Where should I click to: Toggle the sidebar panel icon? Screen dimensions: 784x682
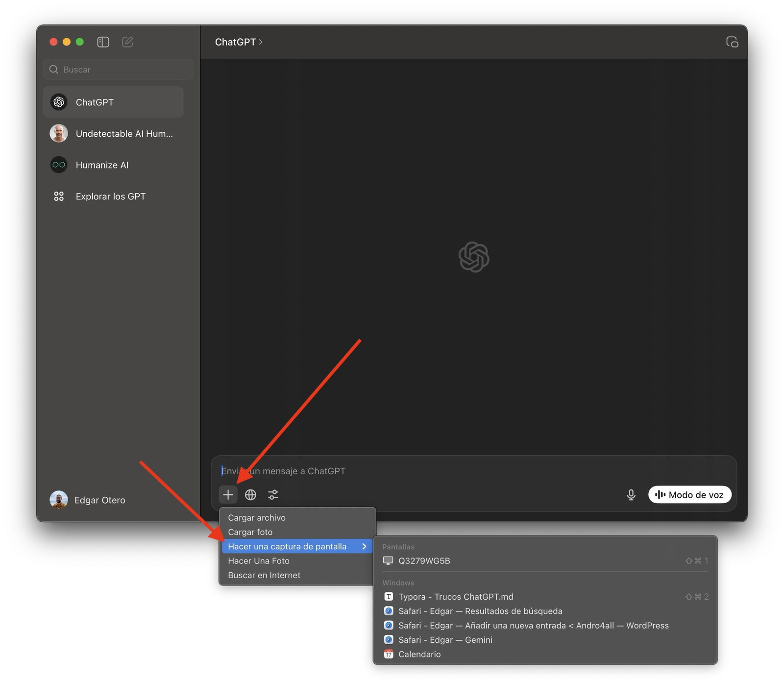[103, 42]
